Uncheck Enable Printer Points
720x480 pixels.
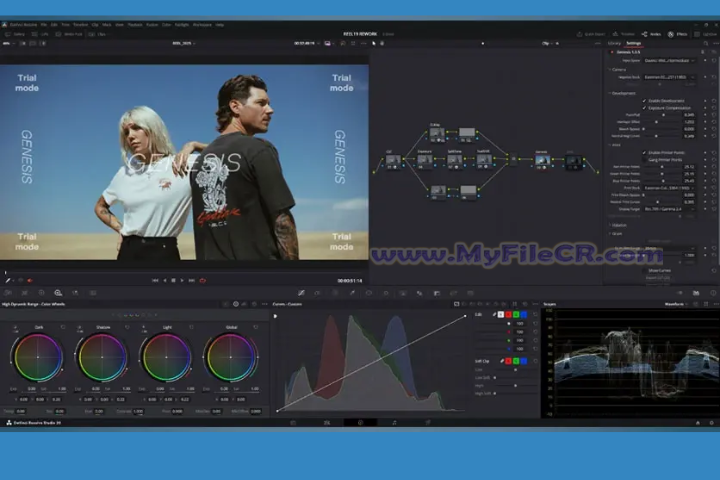point(644,152)
